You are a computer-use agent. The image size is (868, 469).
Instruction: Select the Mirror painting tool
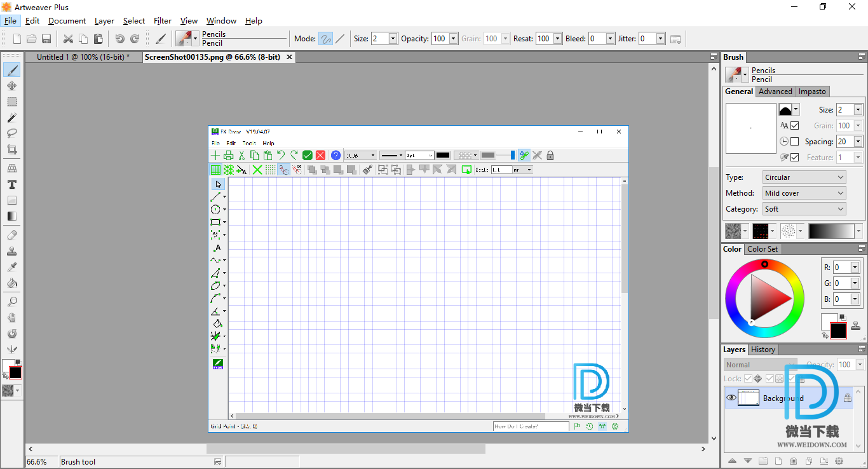[x=11, y=350]
